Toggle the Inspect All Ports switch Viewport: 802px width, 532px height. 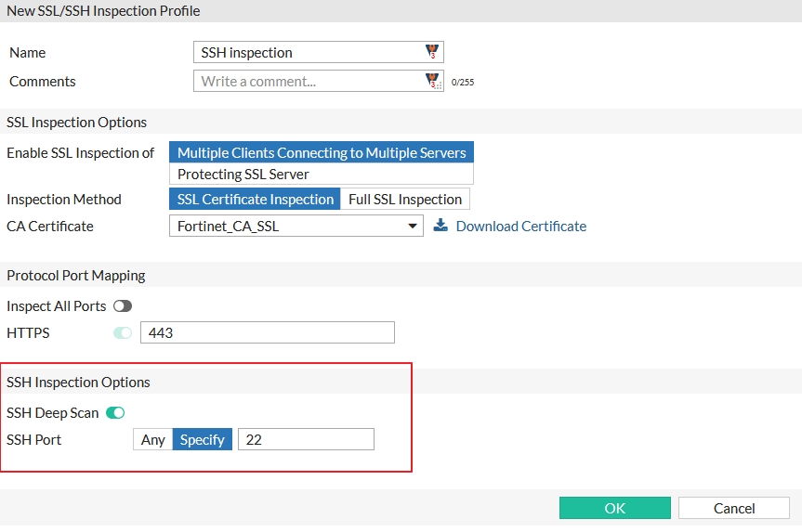tap(123, 305)
